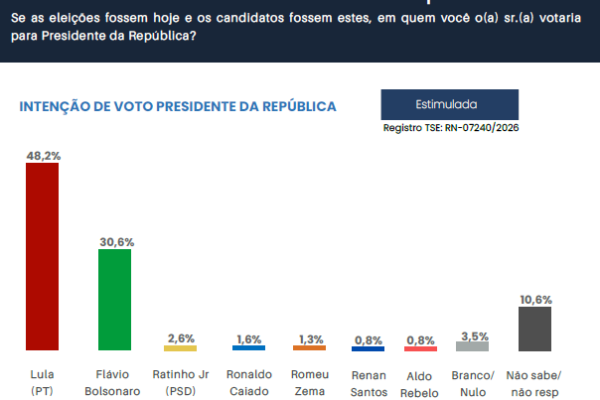Select Romeu Zema's orange bar
The image size is (600, 400).
click(309, 348)
